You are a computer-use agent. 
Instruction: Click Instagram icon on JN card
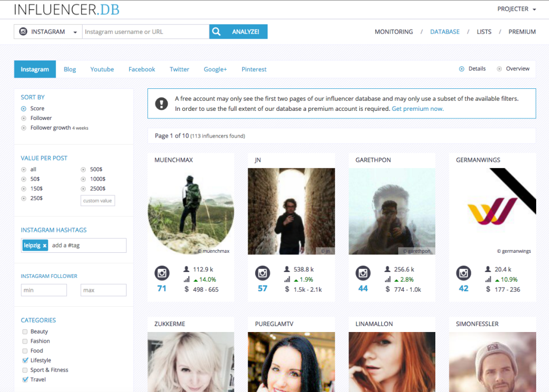(x=262, y=273)
